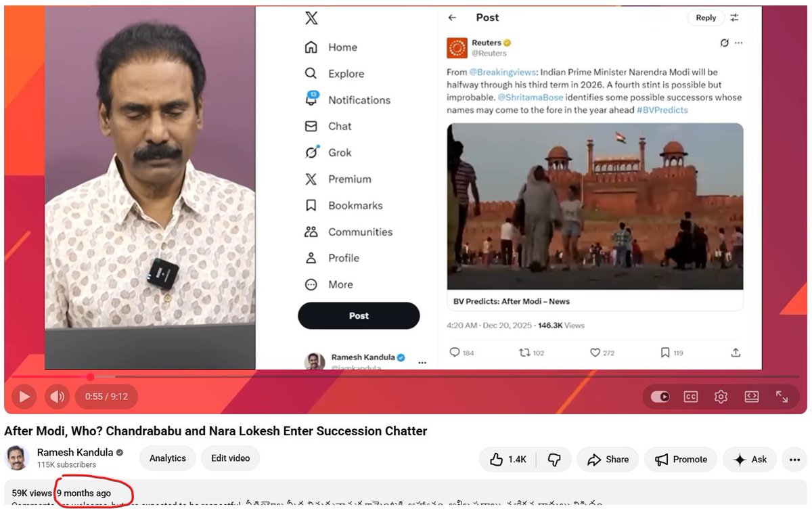Screen dimensions: 812x509
Task: Enter fullscreen mode
Action: click(782, 397)
